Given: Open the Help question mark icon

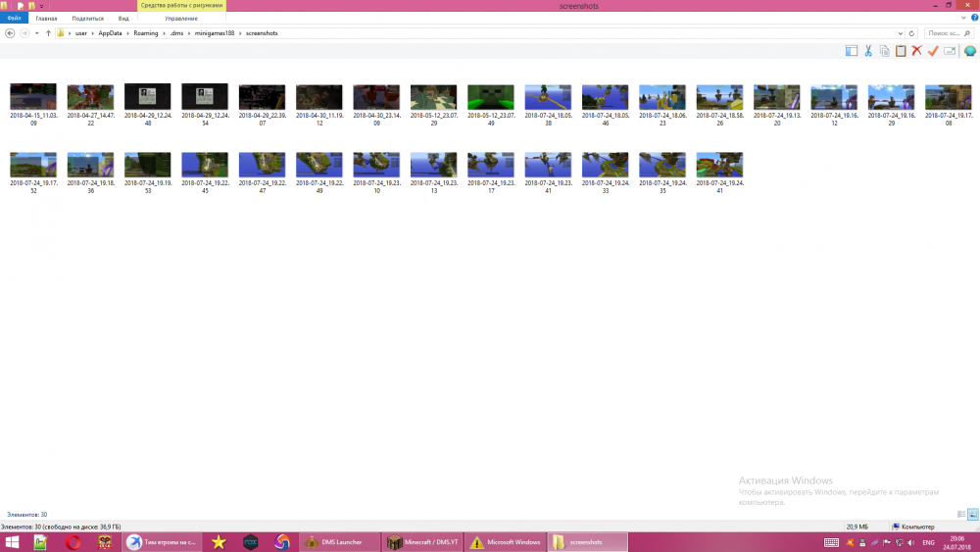Looking at the screenshot, I should (974, 18).
